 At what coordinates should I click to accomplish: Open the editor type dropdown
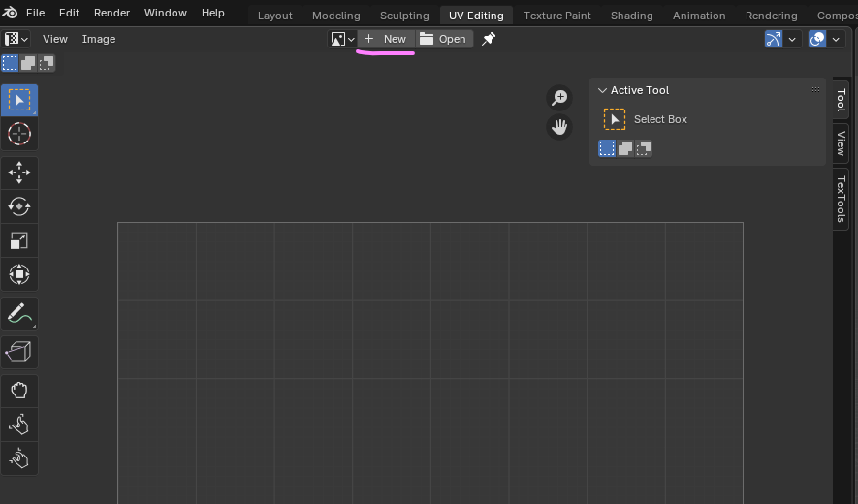click(x=16, y=39)
